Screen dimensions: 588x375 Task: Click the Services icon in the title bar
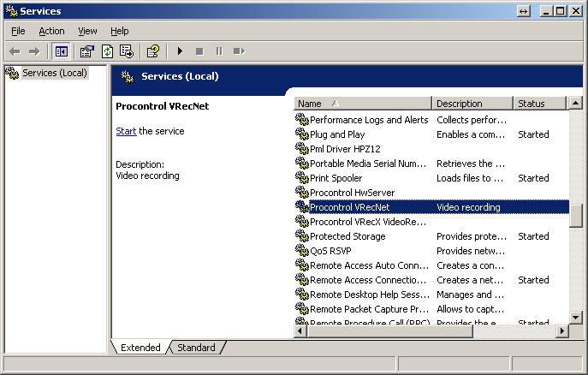tap(12, 11)
